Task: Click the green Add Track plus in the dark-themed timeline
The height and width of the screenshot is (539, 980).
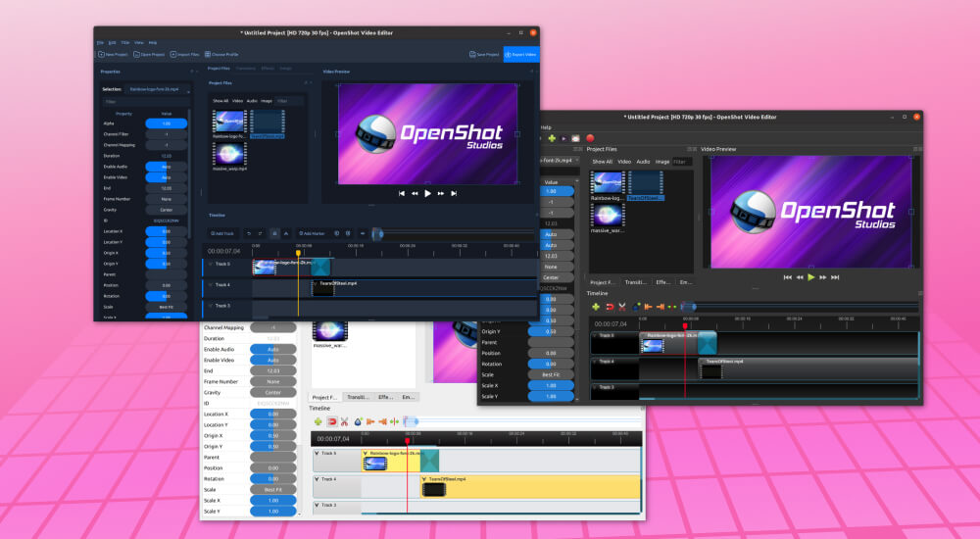Action: pyautogui.click(x=596, y=307)
